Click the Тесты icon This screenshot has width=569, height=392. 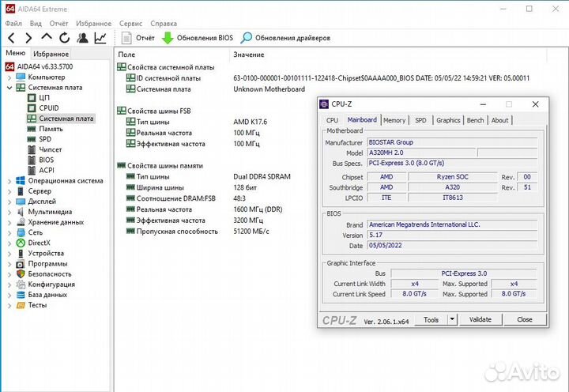point(21,305)
